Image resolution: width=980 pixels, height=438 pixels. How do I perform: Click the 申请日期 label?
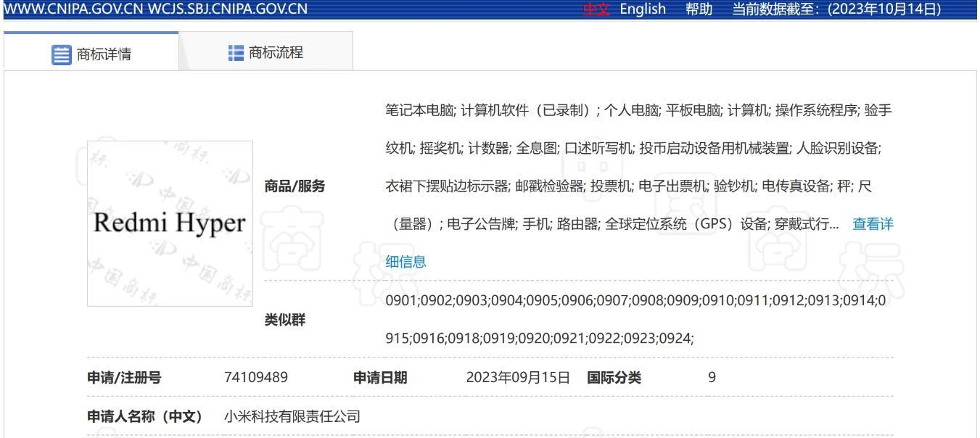click(x=380, y=377)
